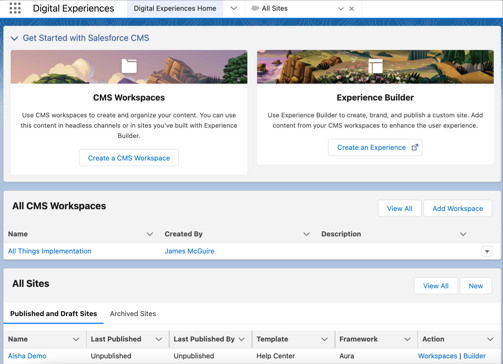
Task: Open the Name column menu in All Sites
Action: pyautogui.click(x=76, y=339)
